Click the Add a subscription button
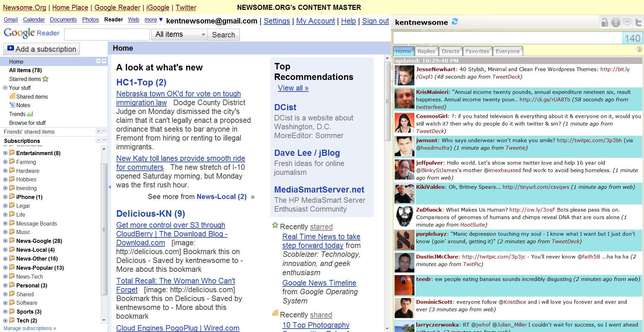Viewport: 644px width, 332px height. pyautogui.click(x=42, y=49)
